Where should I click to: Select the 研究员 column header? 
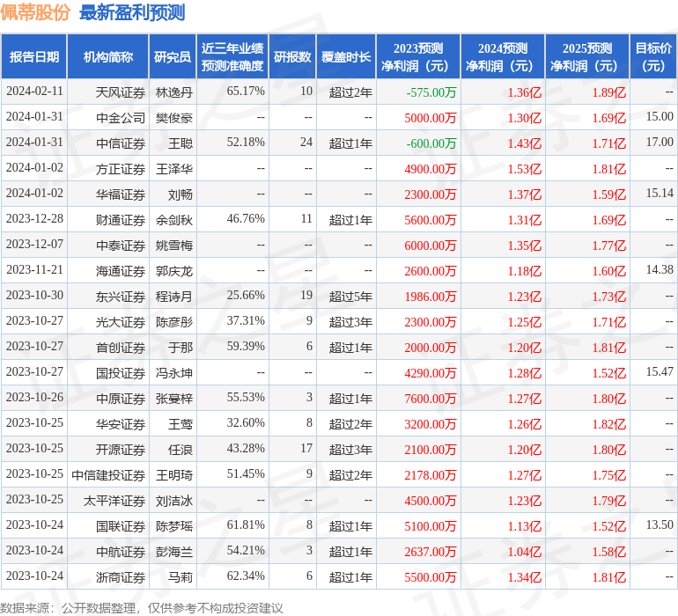pyautogui.click(x=173, y=57)
